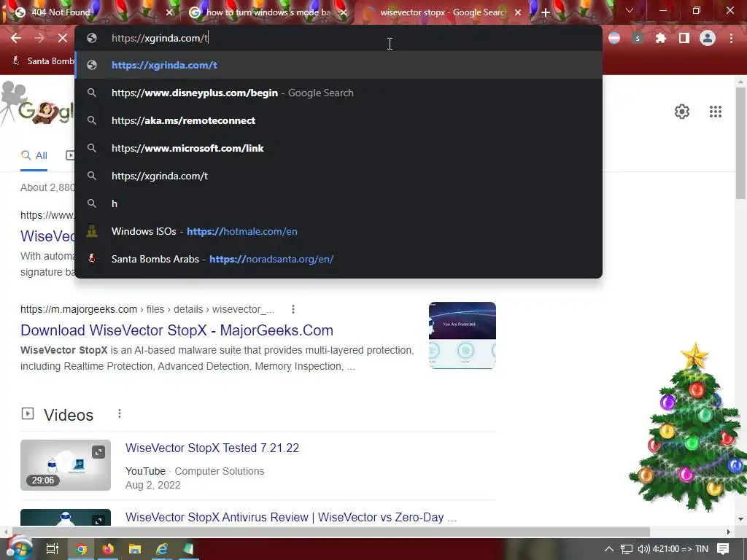Open Download WiseVector StopX - MajorGeeks.Com link
The height and width of the screenshot is (560, 747).
coord(177,330)
